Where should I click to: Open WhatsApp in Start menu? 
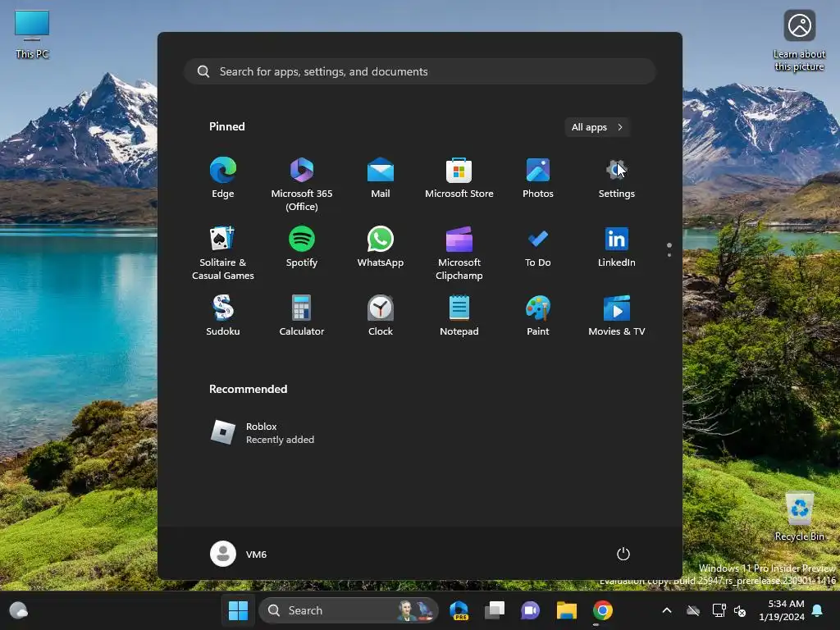[x=381, y=248]
